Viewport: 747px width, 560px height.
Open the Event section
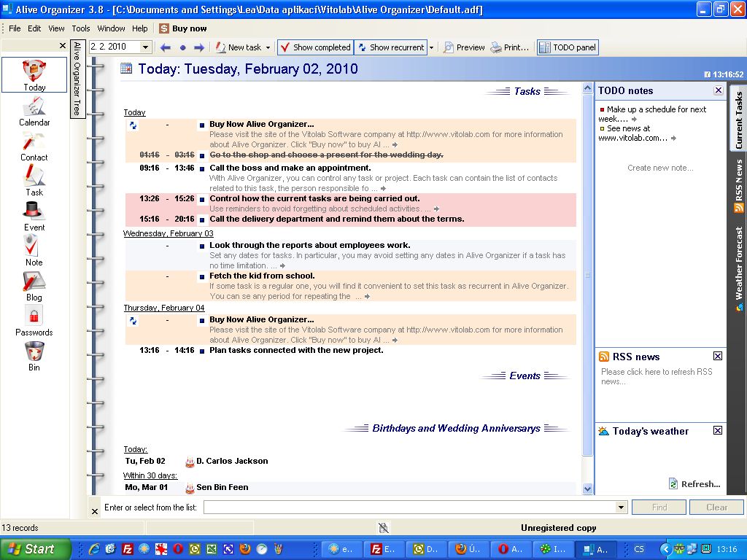[x=34, y=216]
